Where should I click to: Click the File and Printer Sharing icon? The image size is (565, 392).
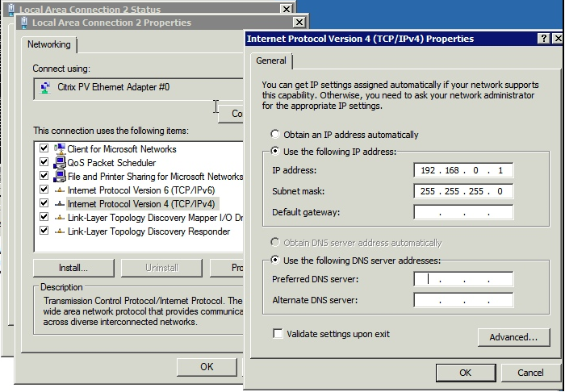[60, 176]
